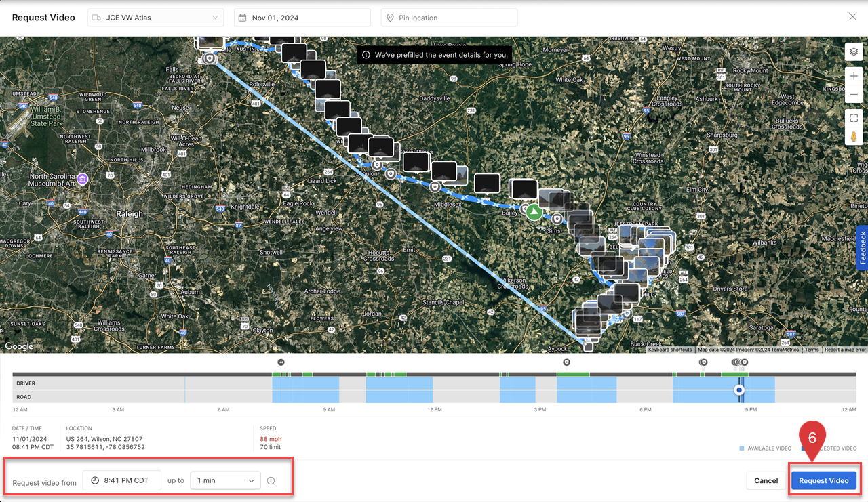Open Keyboard shortcuts link on map
The image size is (868, 502).
click(x=670, y=350)
